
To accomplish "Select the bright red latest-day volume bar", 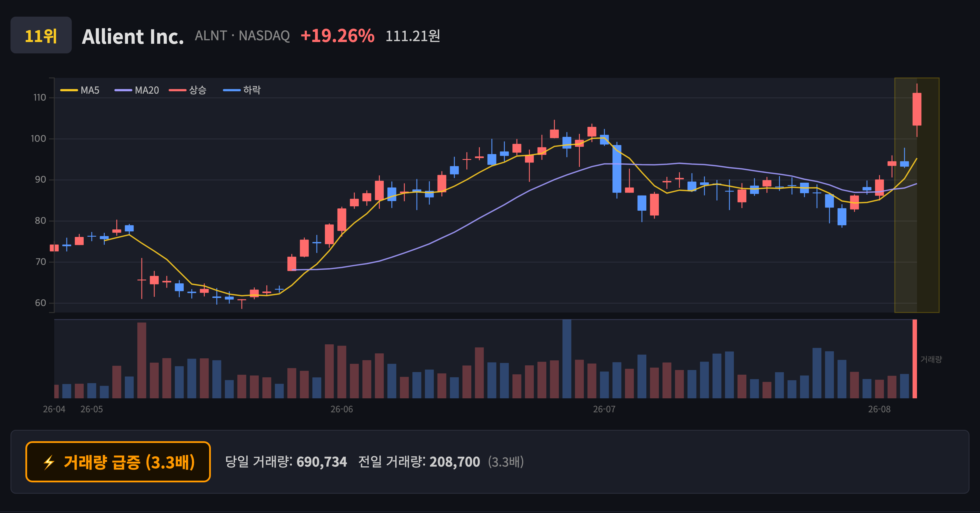I will tap(915, 359).
